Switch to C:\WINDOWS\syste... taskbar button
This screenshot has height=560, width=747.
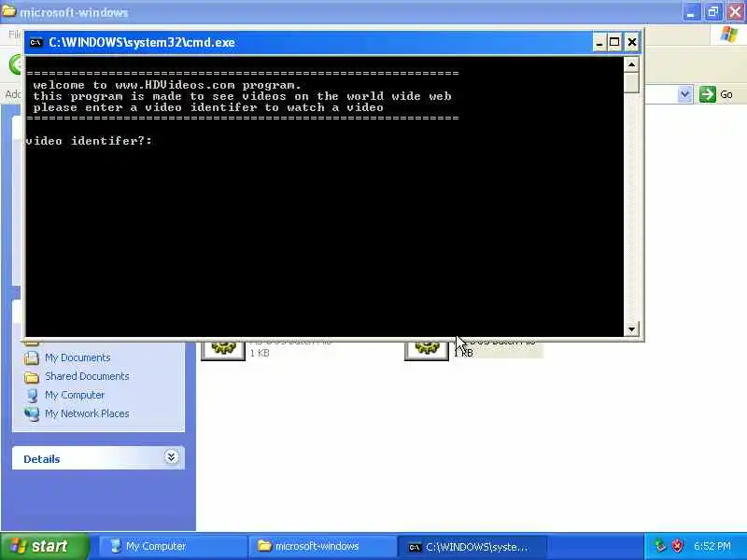click(472, 547)
